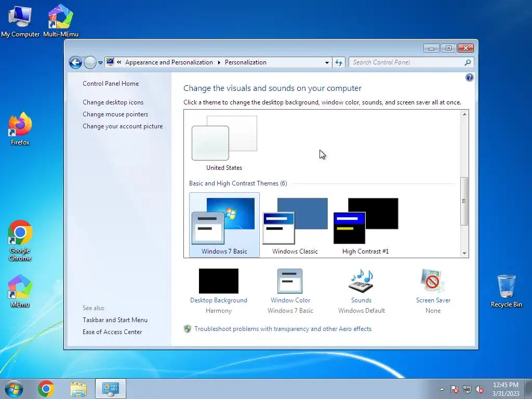Screen dimensions: 532x399
Task: Select the MEmu desktop shortcut
Action: 20,291
